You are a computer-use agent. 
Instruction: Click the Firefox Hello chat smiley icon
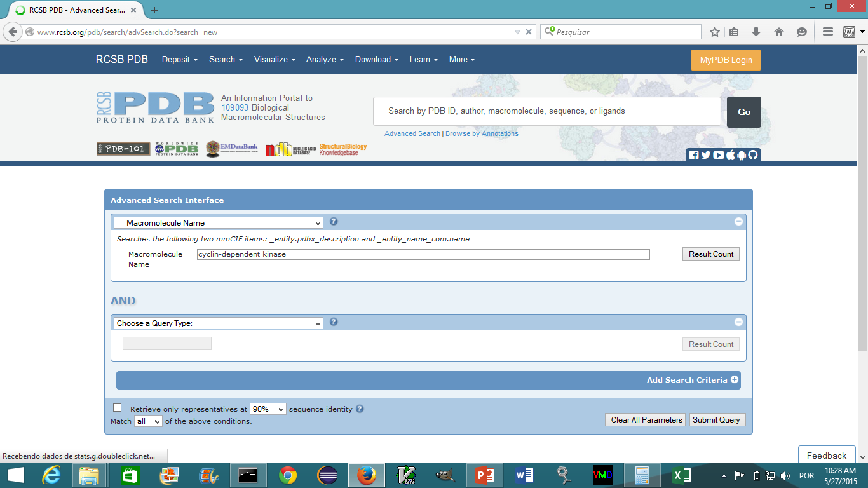click(802, 32)
